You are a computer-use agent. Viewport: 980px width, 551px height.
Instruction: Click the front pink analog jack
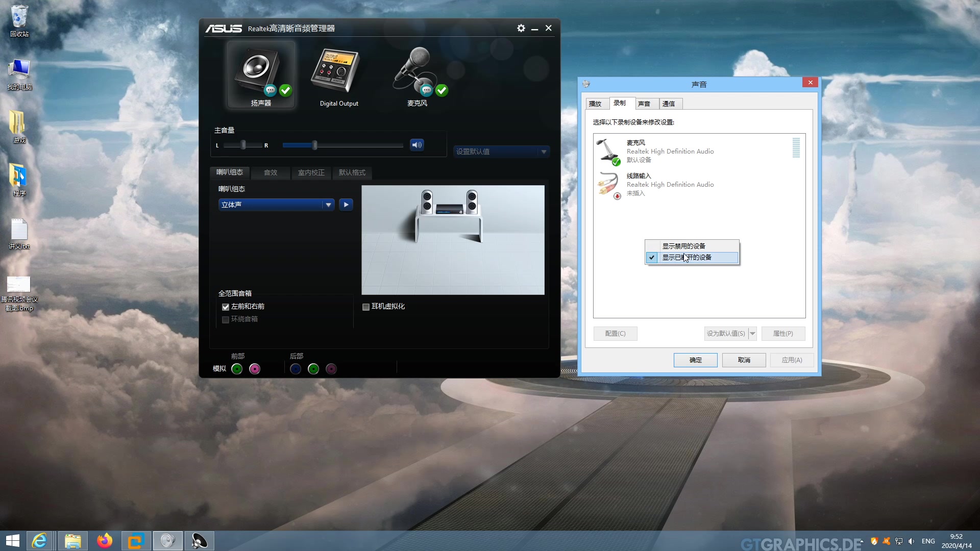tap(255, 369)
